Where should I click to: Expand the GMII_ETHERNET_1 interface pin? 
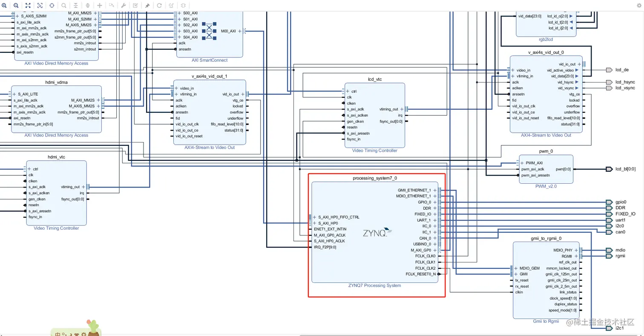point(434,190)
